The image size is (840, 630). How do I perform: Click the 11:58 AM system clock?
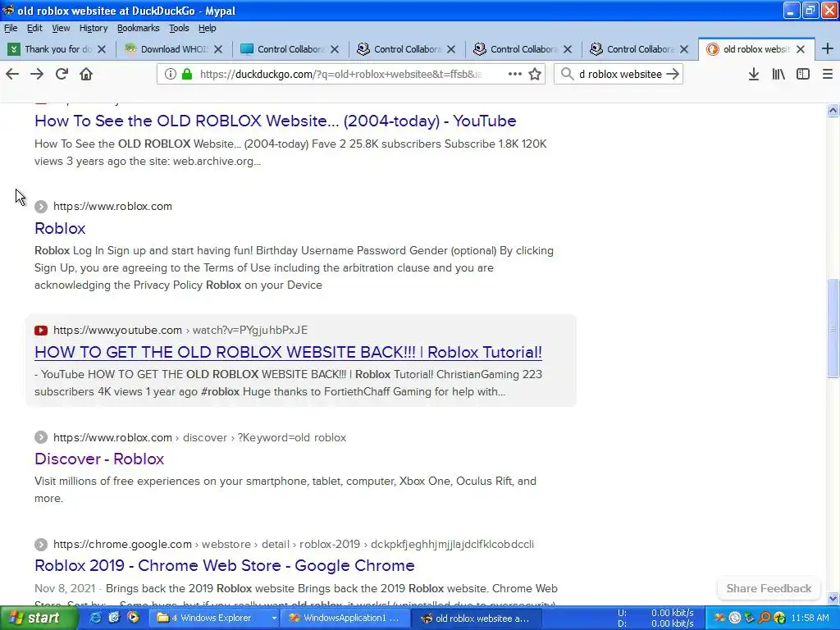[x=810, y=619]
